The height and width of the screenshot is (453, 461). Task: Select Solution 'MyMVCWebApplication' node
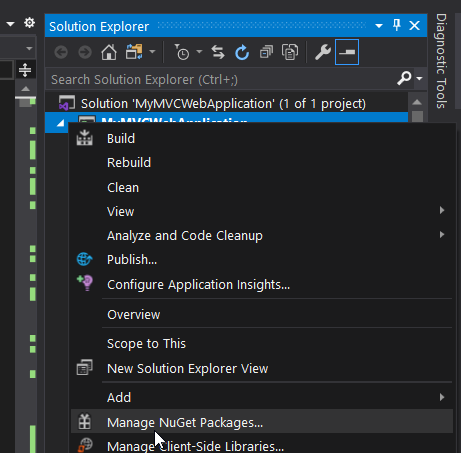pos(223,104)
